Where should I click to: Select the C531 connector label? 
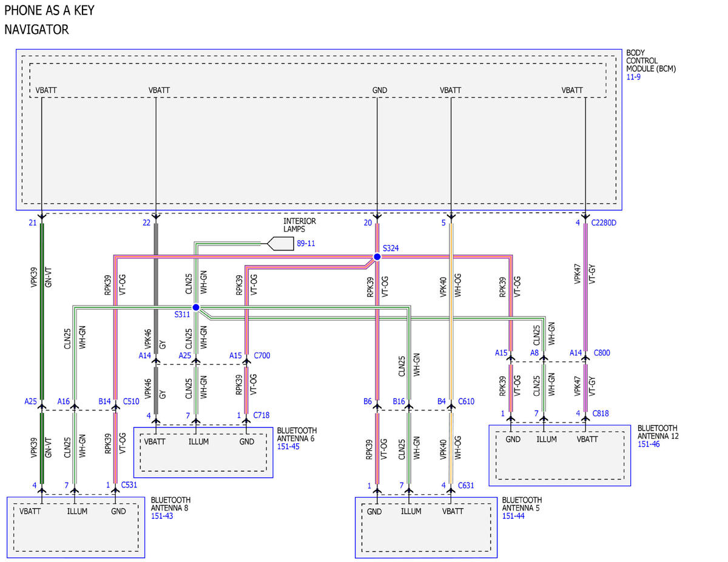tap(130, 485)
